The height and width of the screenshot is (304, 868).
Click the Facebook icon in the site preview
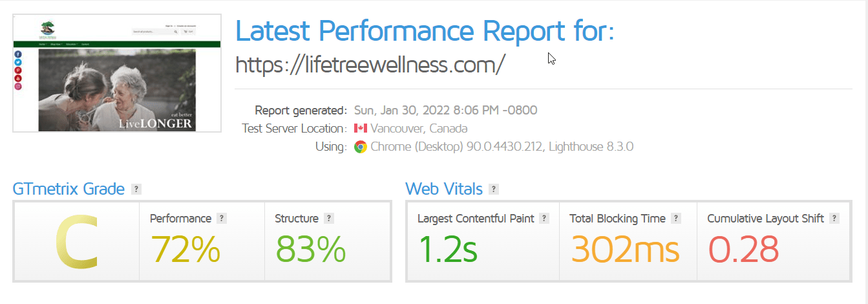18,54
